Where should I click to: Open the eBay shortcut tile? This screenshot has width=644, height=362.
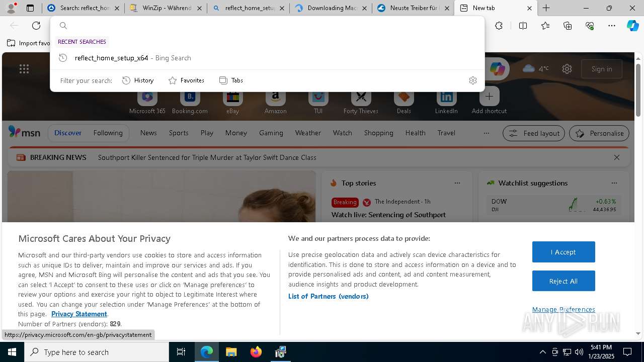232,102
